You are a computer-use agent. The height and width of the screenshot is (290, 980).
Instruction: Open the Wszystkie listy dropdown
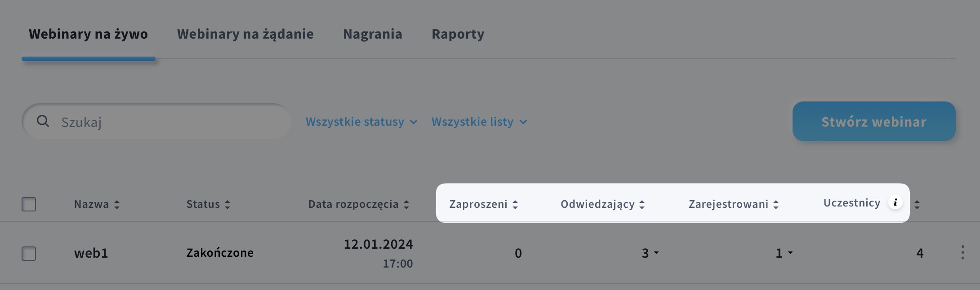(x=479, y=122)
